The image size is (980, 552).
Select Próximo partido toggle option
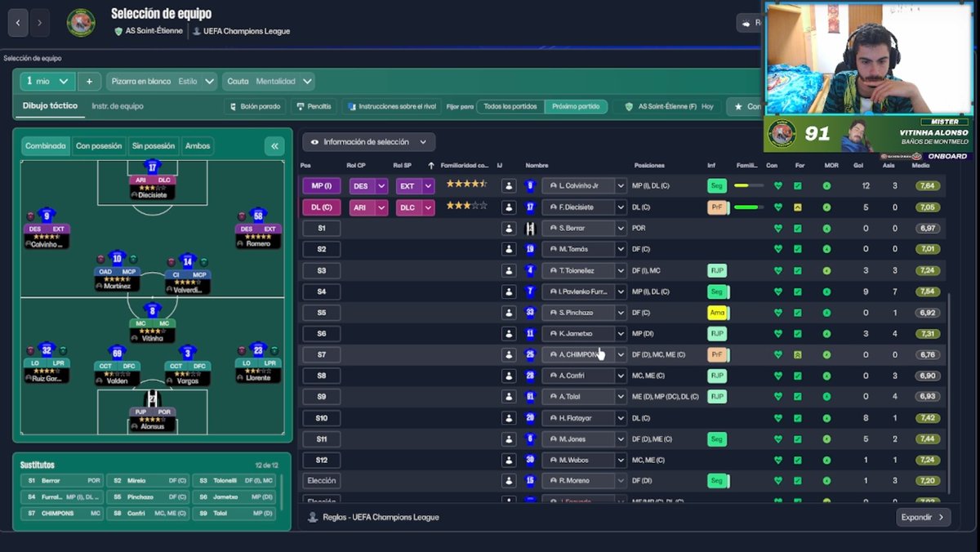[576, 106]
